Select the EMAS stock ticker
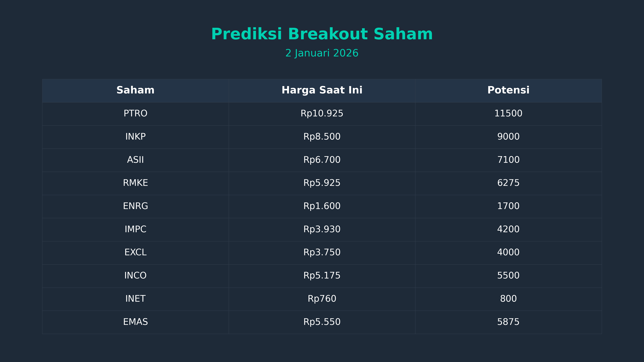Screen dimensions: 644x362 (135, 322)
